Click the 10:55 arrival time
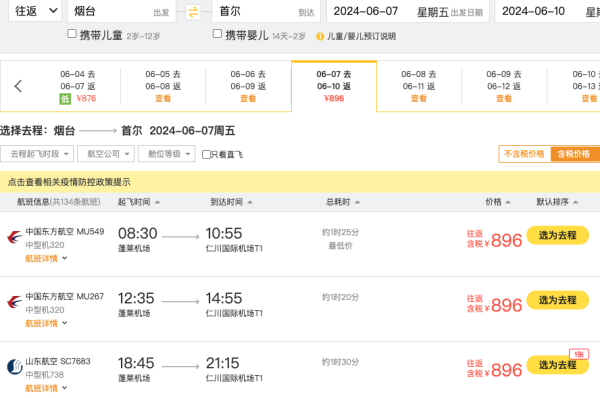The height and width of the screenshot is (398, 600). pyautogui.click(x=224, y=233)
